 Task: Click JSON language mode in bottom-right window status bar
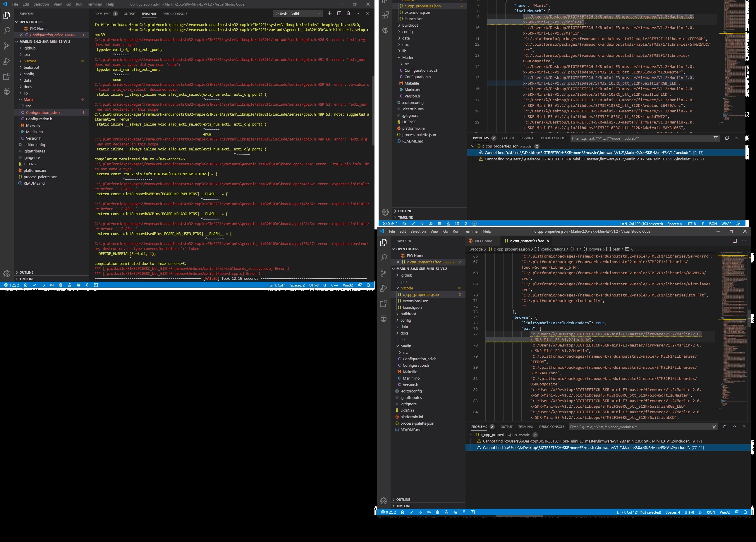[x=711, y=512]
